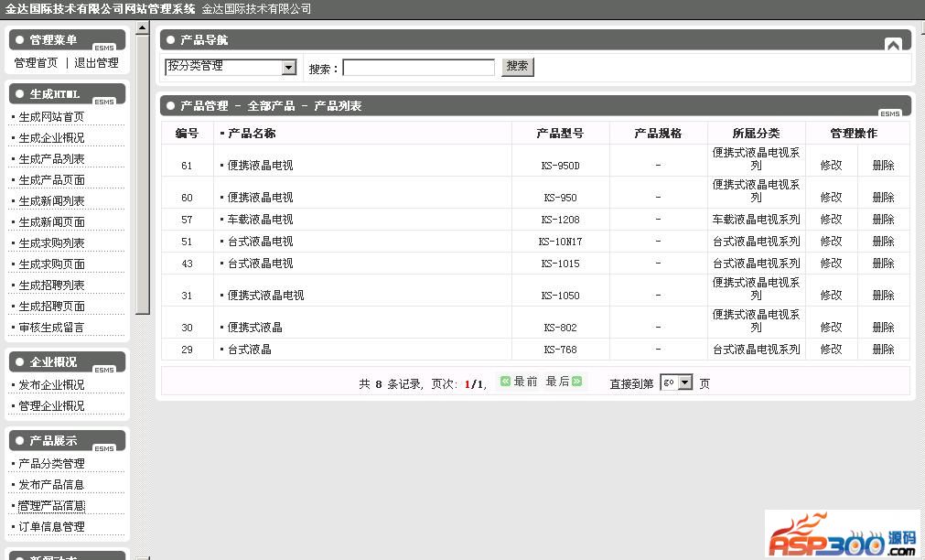Click 删除 for product KS-1015

883,264
